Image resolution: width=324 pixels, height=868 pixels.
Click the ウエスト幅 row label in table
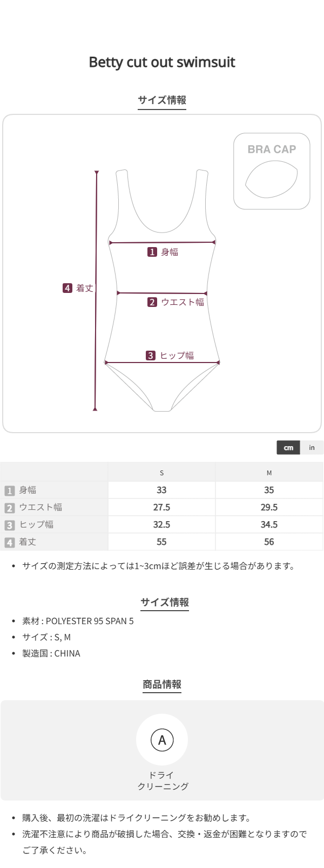40,508
